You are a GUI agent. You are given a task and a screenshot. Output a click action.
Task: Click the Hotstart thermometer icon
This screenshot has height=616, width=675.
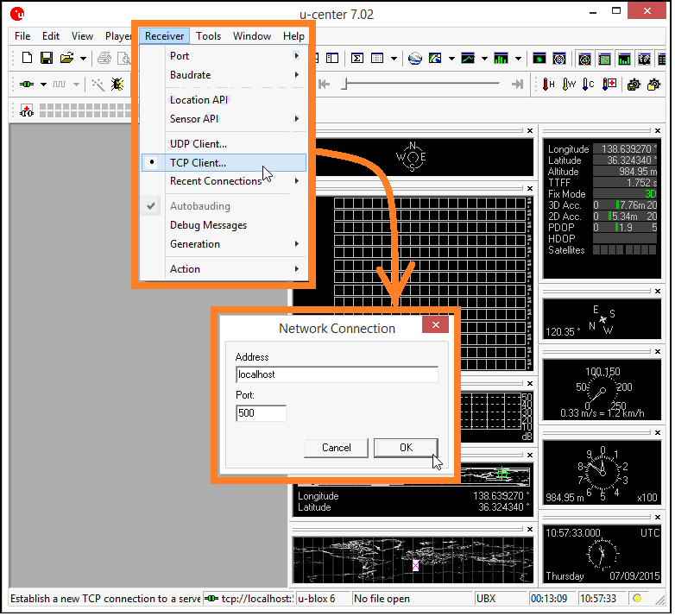(x=549, y=85)
